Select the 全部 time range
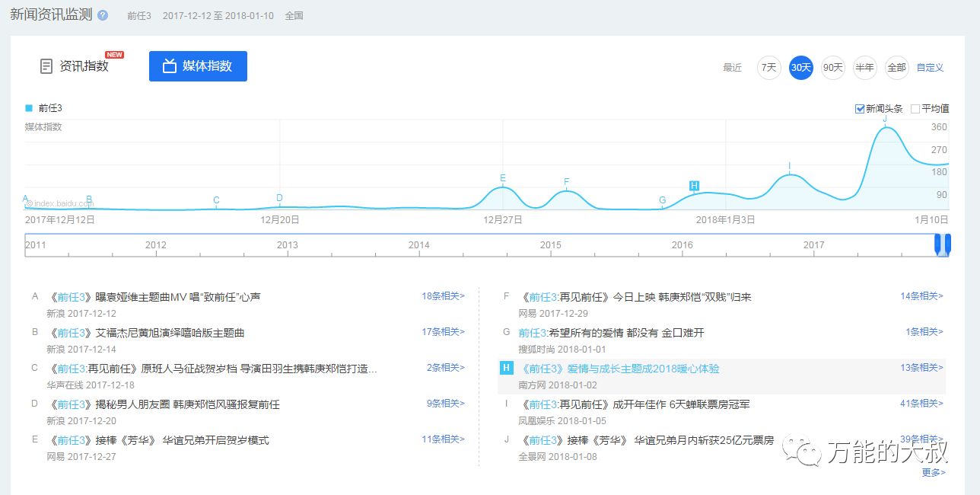The width and height of the screenshot is (980, 495). point(896,68)
